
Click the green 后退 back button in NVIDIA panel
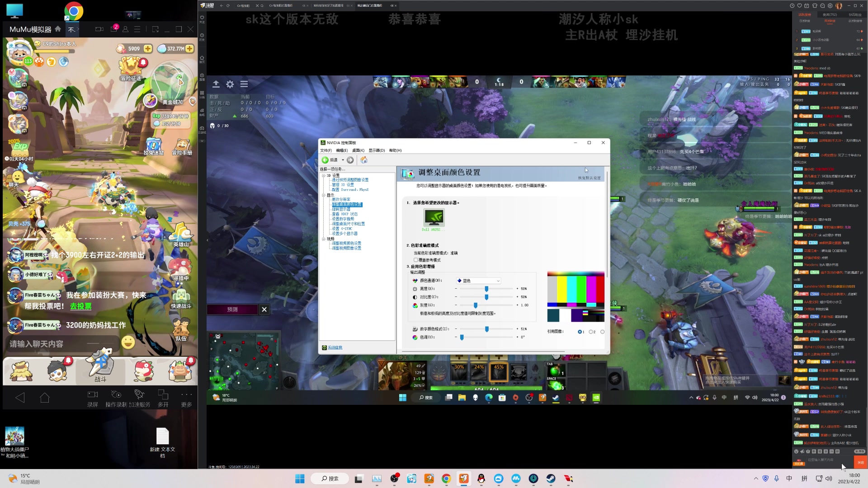coord(330,160)
